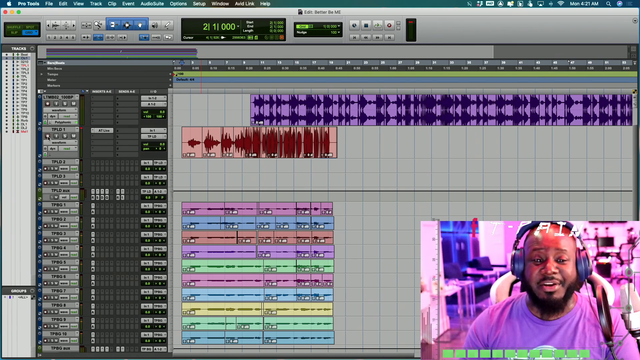The height and width of the screenshot is (360, 640).
Task: Select the Zoomer magnifier tool
Action: [98, 25]
